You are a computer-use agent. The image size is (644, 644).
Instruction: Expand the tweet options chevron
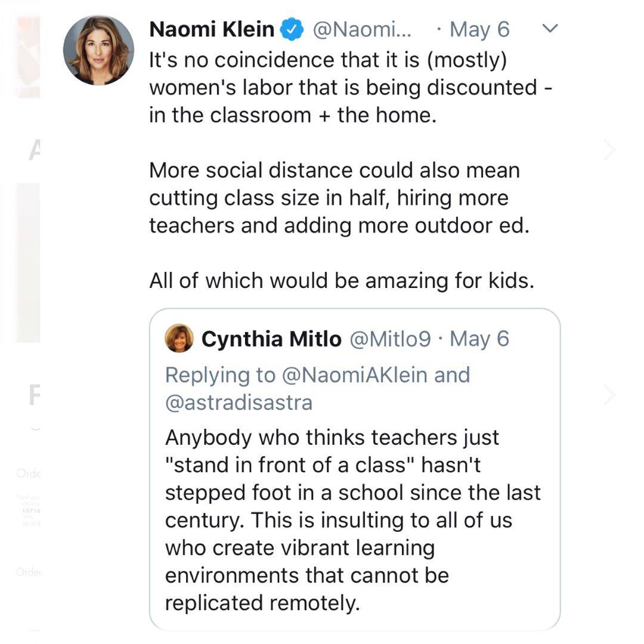[x=552, y=28]
